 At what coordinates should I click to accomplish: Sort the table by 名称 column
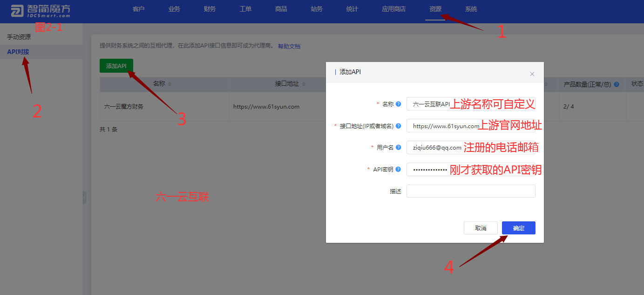coord(169,84)
